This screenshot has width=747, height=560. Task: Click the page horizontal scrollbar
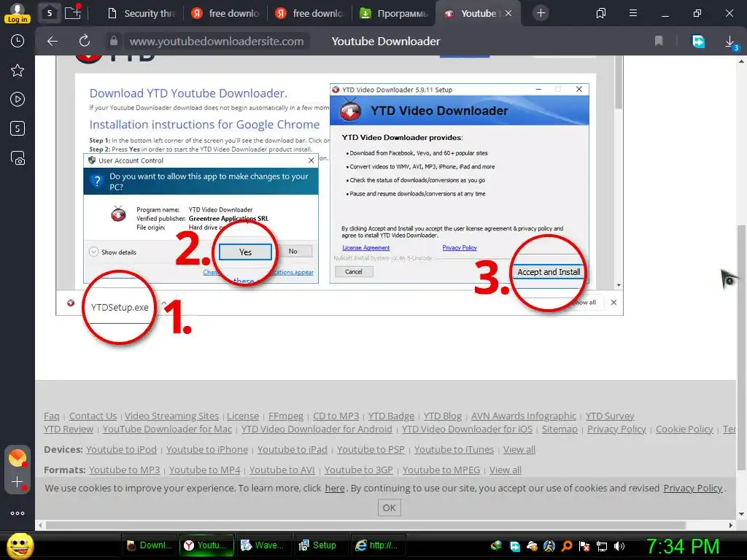point(366,525)
